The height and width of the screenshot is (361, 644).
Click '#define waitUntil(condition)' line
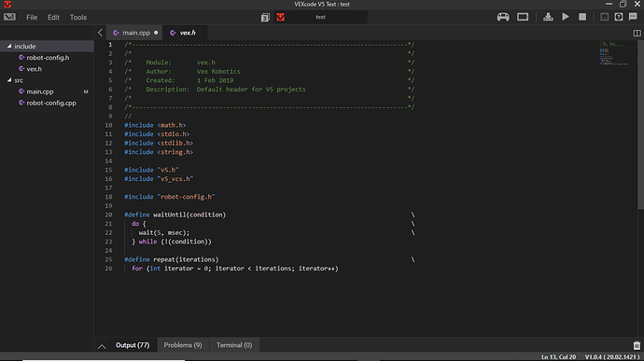tap(175, 215)
